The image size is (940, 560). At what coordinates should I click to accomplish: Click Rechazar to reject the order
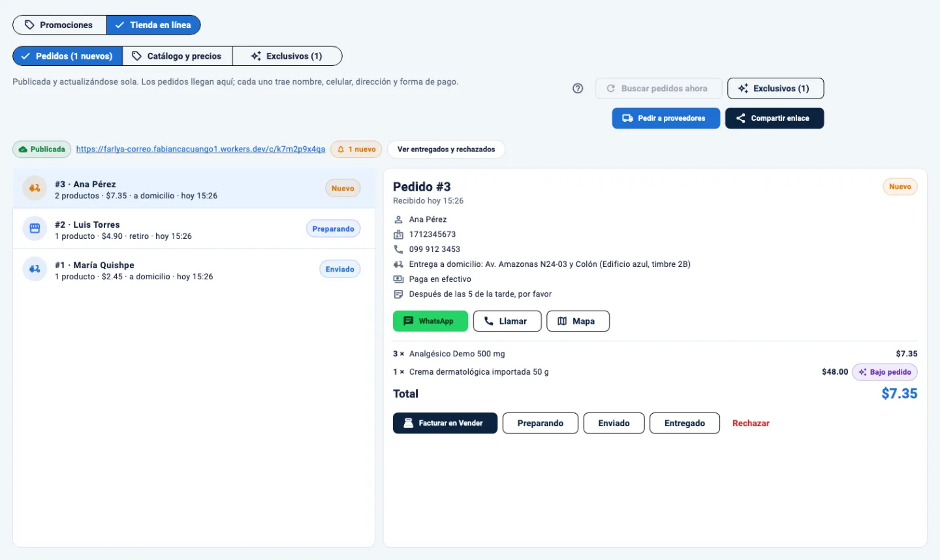(751, 423)
